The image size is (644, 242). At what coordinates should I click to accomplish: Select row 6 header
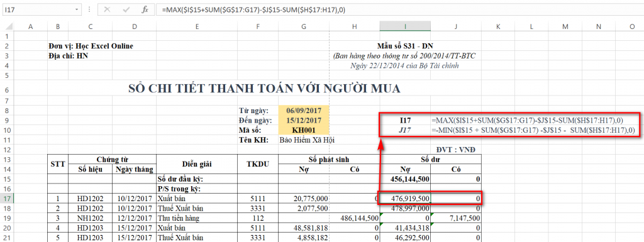[x=7, y=88]
